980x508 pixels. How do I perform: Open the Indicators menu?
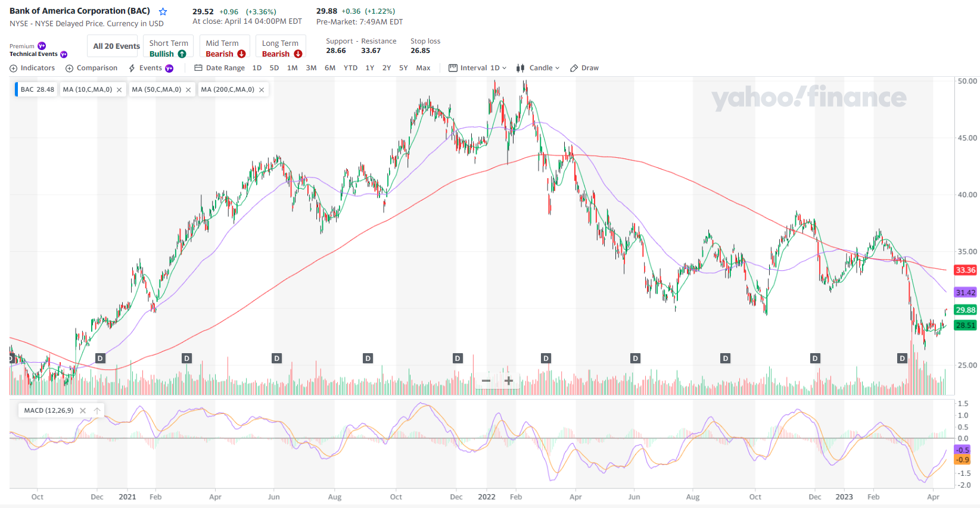pyautogui.click(x=32, y=68)
